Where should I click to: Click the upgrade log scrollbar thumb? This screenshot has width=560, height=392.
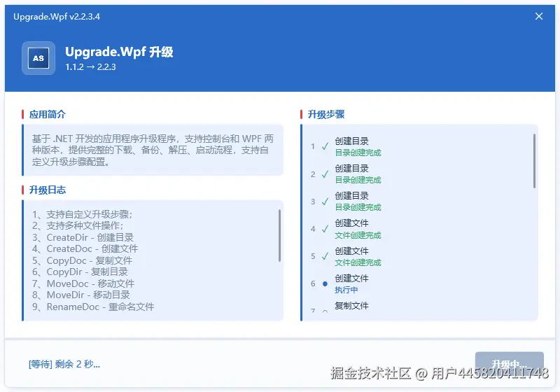279,236
